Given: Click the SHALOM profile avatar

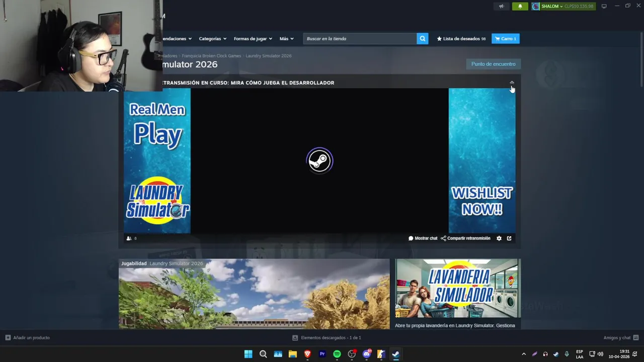Looking at the screenshot, I should [x=536, y=6].
